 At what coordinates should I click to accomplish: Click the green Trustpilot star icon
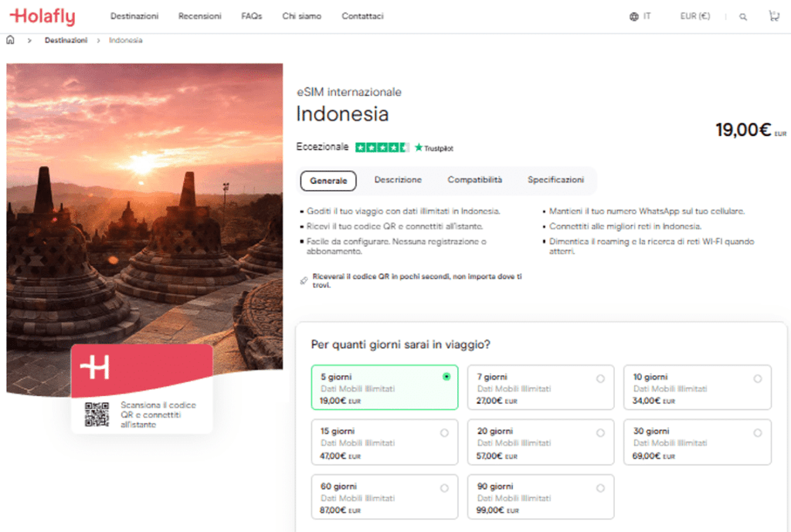tap(418, 147)
